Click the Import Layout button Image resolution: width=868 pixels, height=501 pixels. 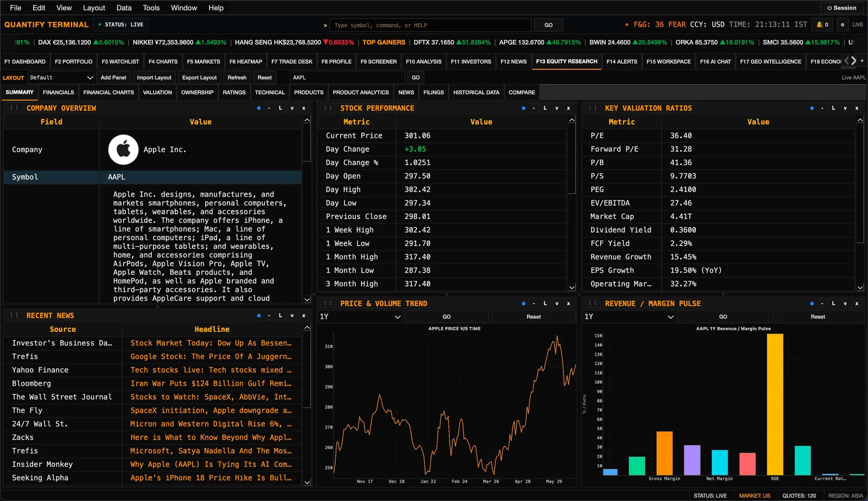154,78
